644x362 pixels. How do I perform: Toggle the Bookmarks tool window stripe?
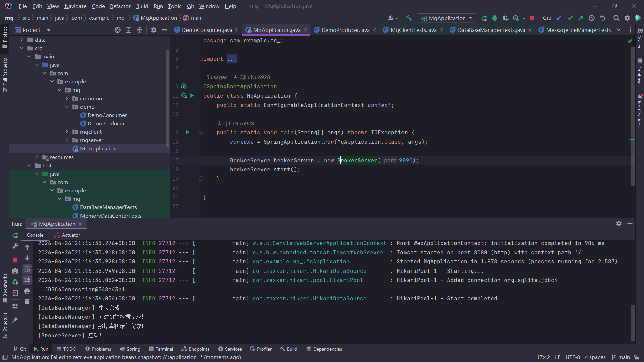pos(5,288)
